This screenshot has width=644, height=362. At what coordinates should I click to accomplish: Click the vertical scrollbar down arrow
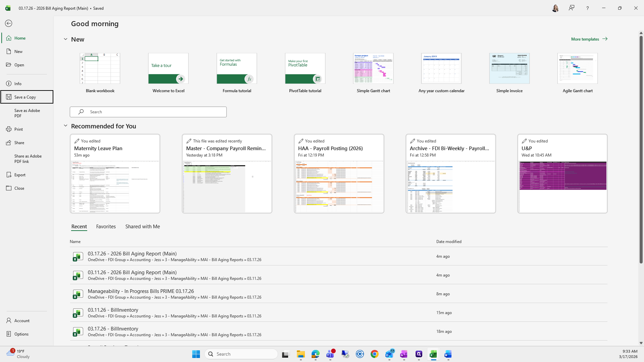coord(641,343)
